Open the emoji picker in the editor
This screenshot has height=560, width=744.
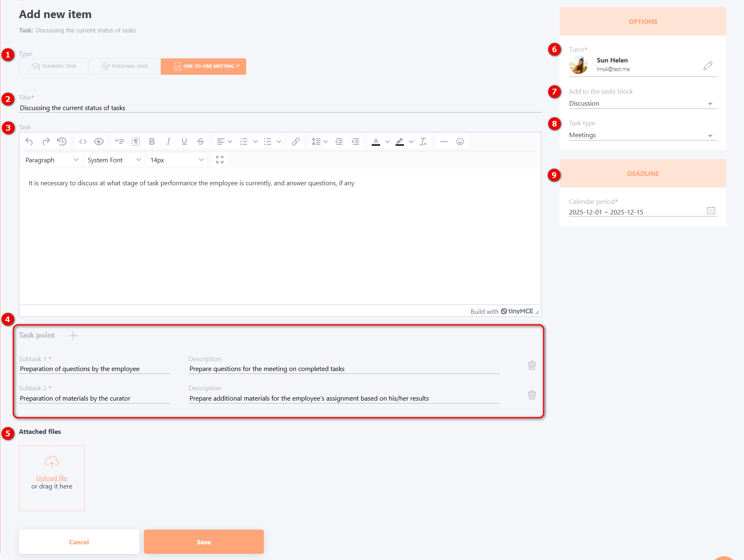click(x=460, y=142)
